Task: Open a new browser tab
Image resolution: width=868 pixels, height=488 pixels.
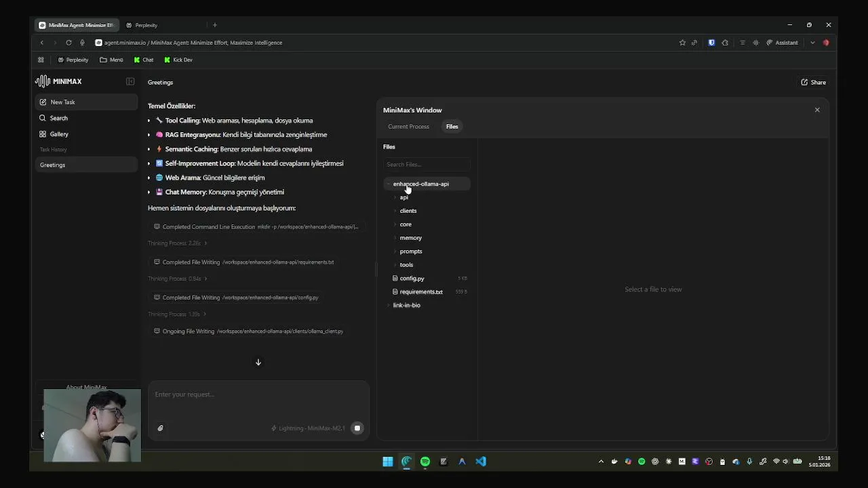Action: tap(215, 25)
